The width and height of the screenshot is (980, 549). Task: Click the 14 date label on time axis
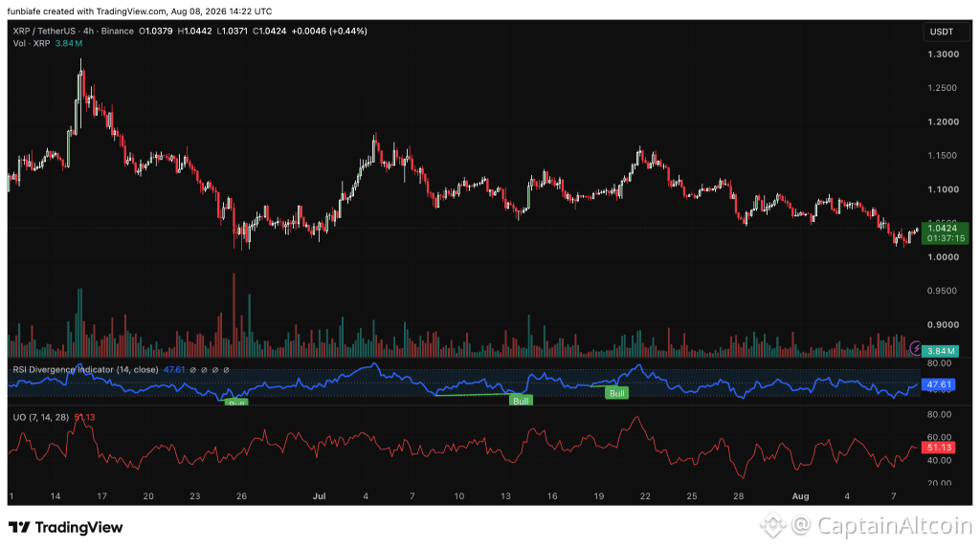(x=55, y=496)
